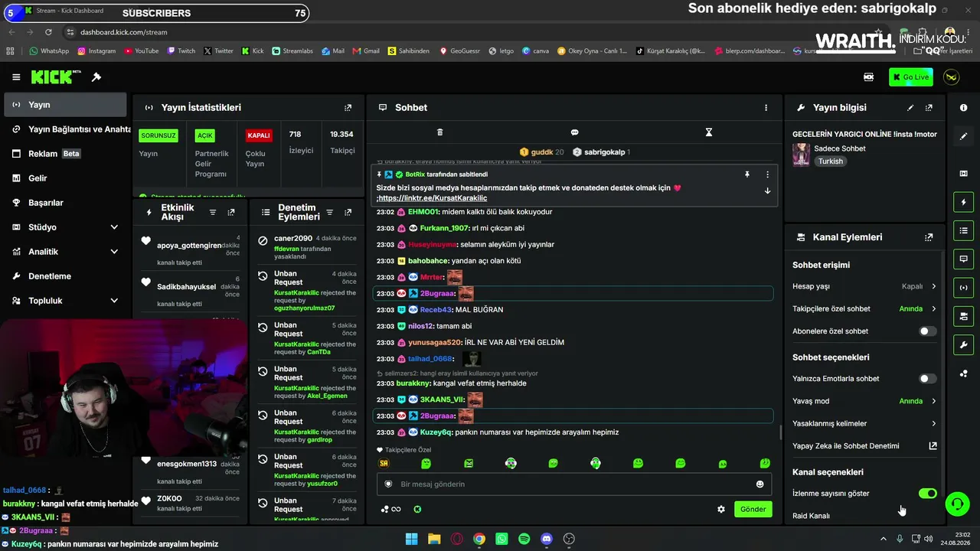
Task: Click the Gönder send button
Action: click(753, 509)
